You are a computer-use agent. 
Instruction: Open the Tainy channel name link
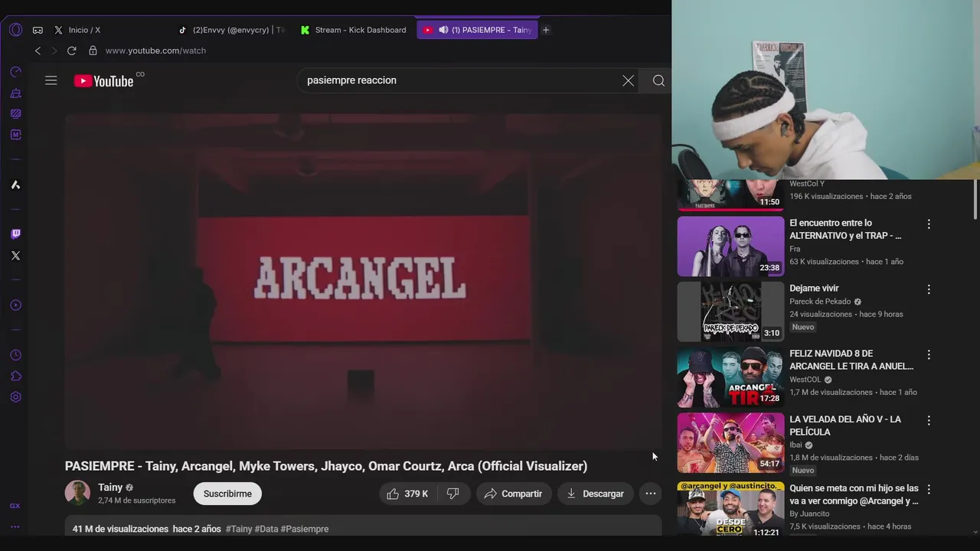click(x=110, y=487)
